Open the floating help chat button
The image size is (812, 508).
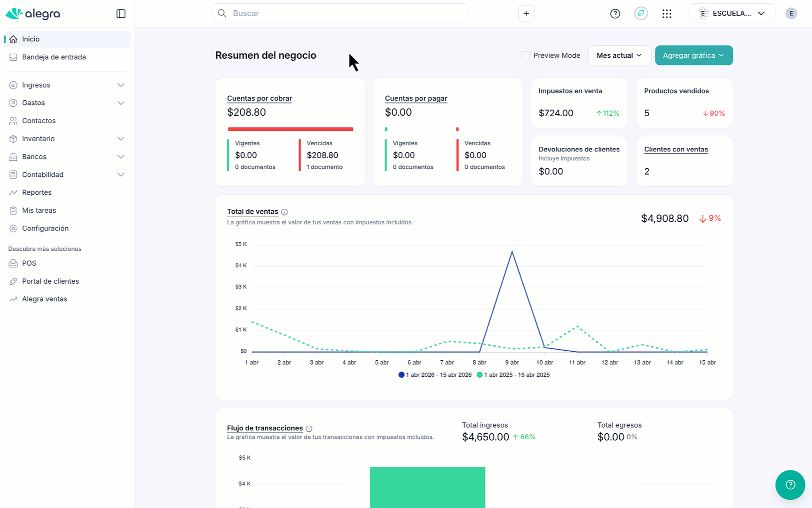click(790, 484)
